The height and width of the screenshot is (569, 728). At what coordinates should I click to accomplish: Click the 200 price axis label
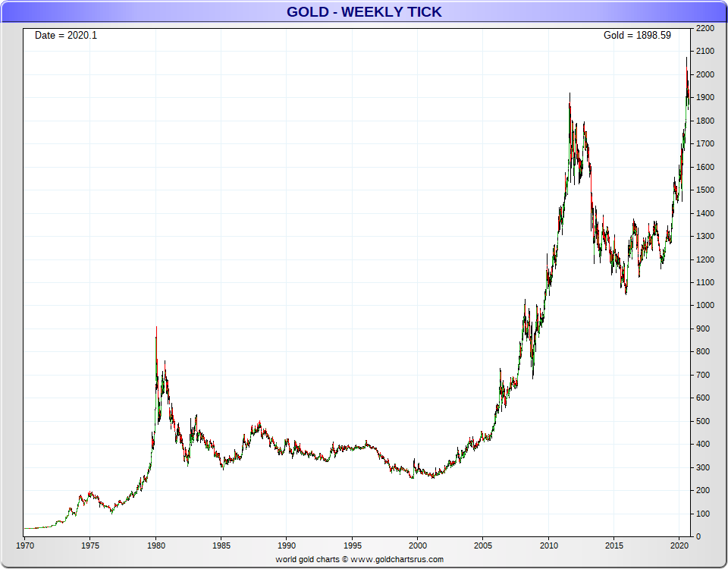(703, 490)
